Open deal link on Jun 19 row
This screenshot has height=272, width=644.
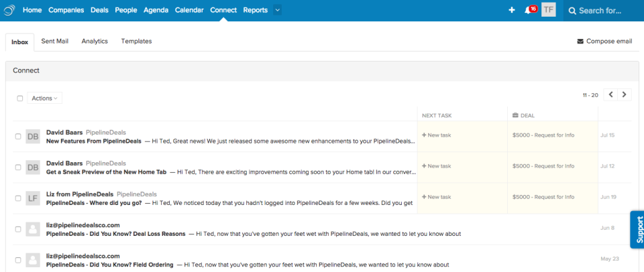tap(543, 197)
